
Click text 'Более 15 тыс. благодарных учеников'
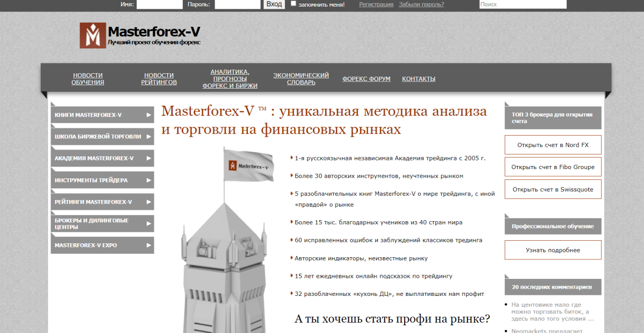click(x=378, y=222)
